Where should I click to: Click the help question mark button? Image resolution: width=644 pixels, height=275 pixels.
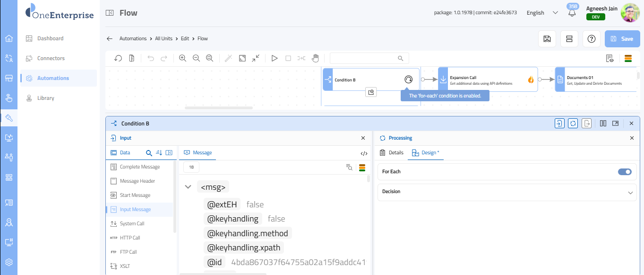(x=591, y=39)
